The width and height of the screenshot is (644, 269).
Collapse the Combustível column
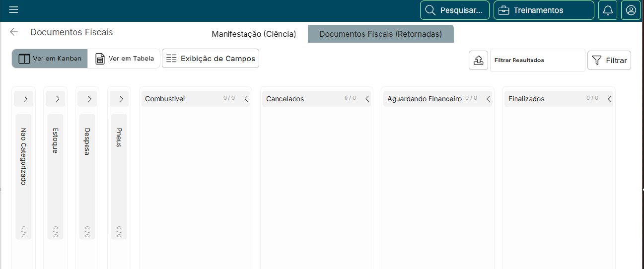pos(246,99)
